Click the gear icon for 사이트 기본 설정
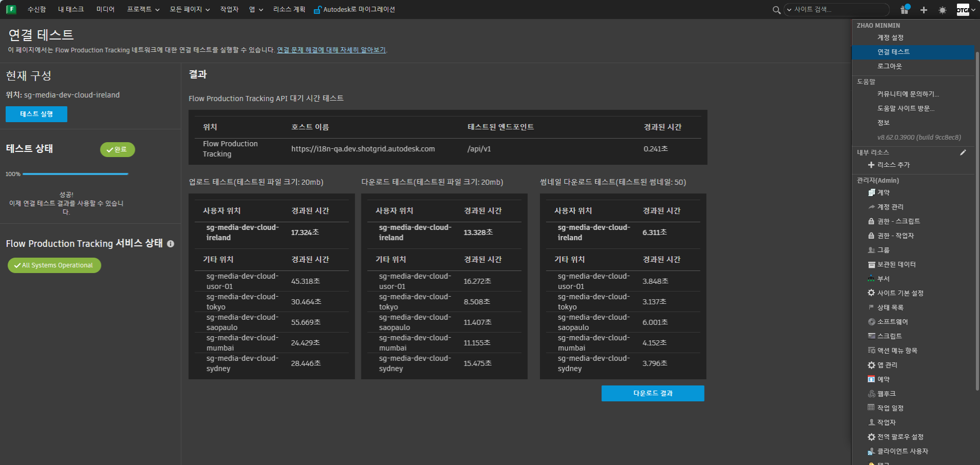This screenshot has width=980, height=465. pyautogui.click(x=871, y=293)
